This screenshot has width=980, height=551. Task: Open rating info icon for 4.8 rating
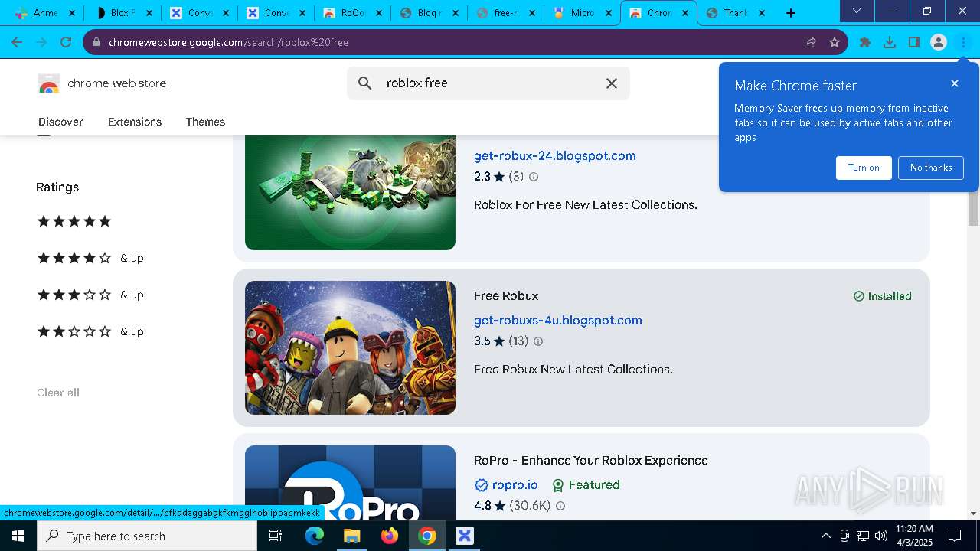pos(560,506)
